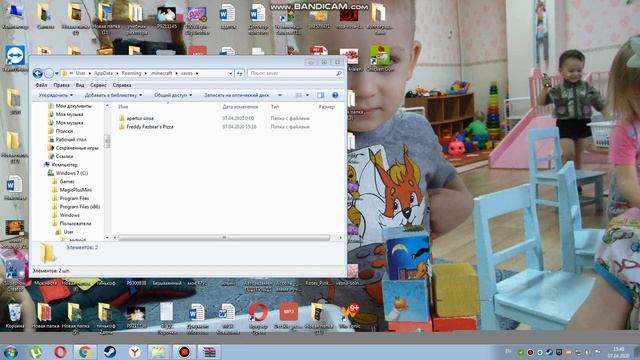Image resolution: width=640 pixels, height=360 pixels.
Task: Open WinRAR from the taskbar
Action: pyautogui.click(x=209, y=352)
